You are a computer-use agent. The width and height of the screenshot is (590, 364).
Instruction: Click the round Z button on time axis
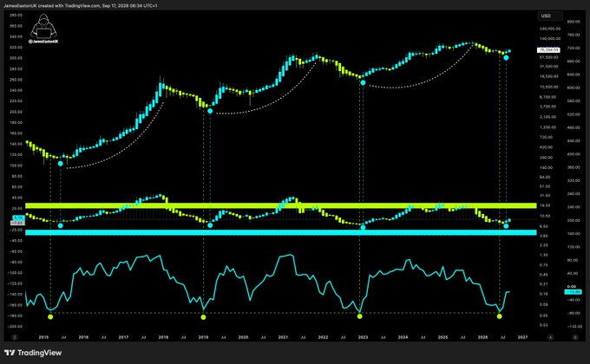click(x=15, y=337)
